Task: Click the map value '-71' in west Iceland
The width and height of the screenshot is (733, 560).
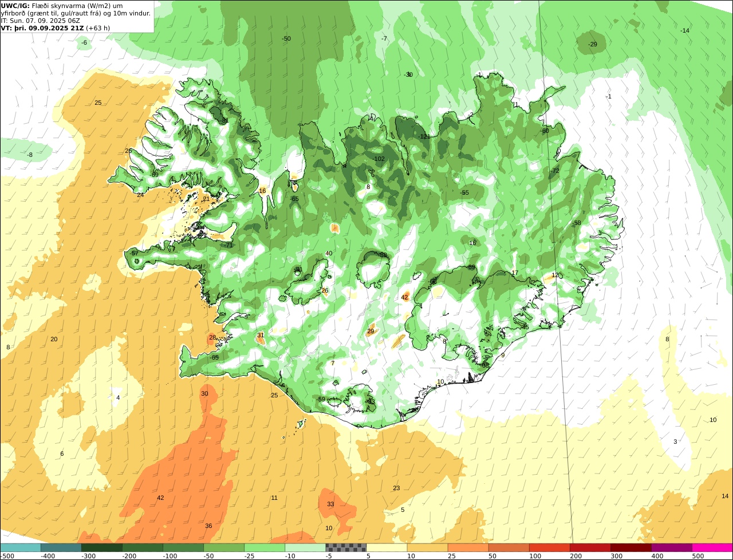Action: point(229,245)
